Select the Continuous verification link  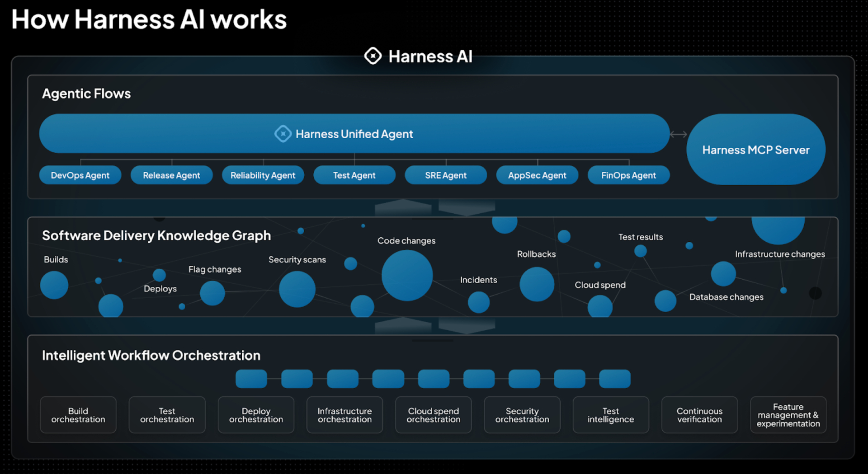click(699, 415)
